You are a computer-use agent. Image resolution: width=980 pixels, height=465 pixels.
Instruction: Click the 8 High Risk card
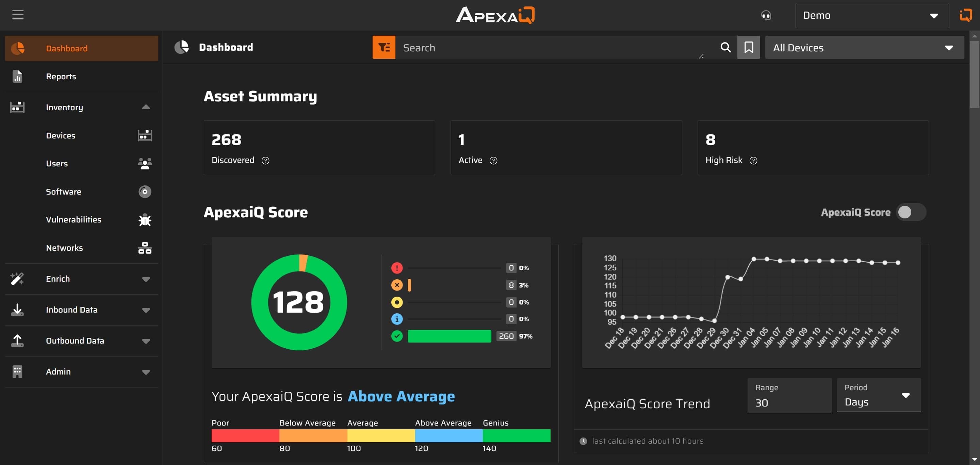tap(813, 148)
